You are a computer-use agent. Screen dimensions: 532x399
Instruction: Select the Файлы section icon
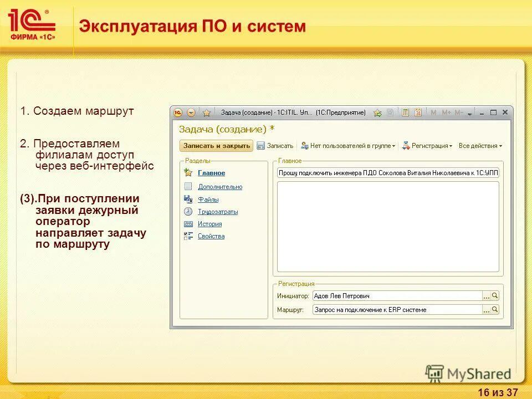[x=188, y=199]
